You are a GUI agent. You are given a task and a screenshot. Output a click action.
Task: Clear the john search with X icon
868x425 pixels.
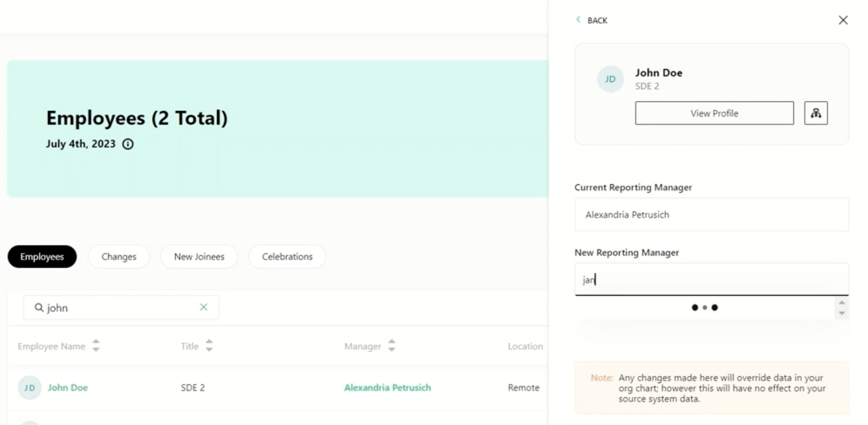[x=203, y=307]
